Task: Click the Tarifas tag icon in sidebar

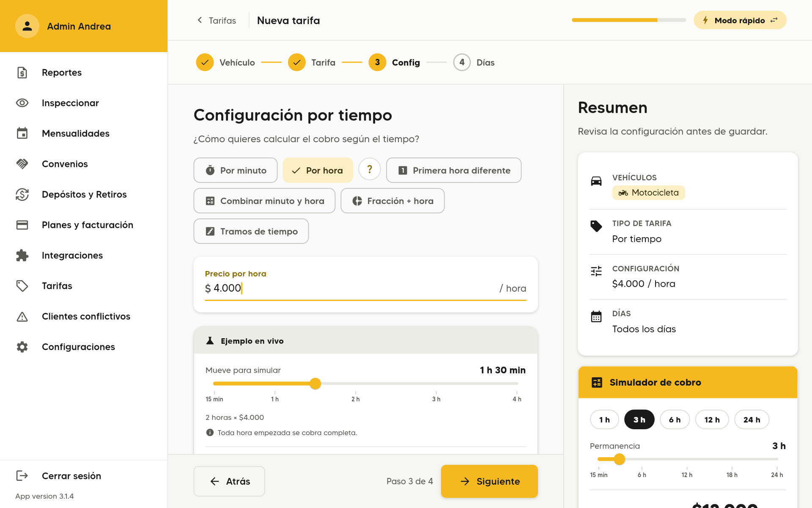Action: coord(22,286)
